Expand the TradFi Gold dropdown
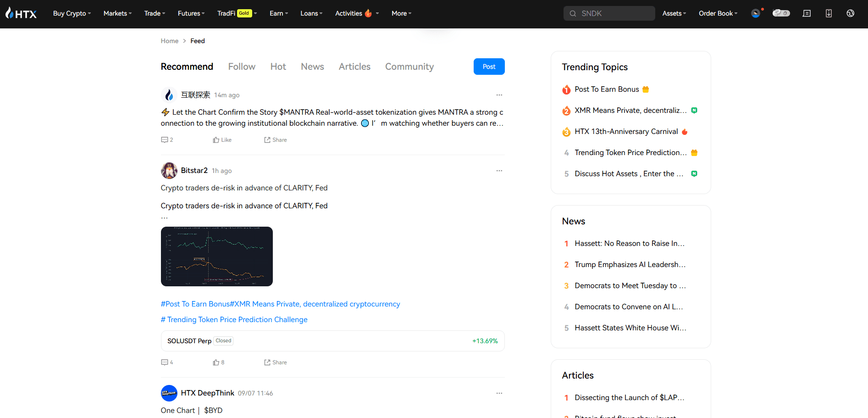 coord(237,13)
